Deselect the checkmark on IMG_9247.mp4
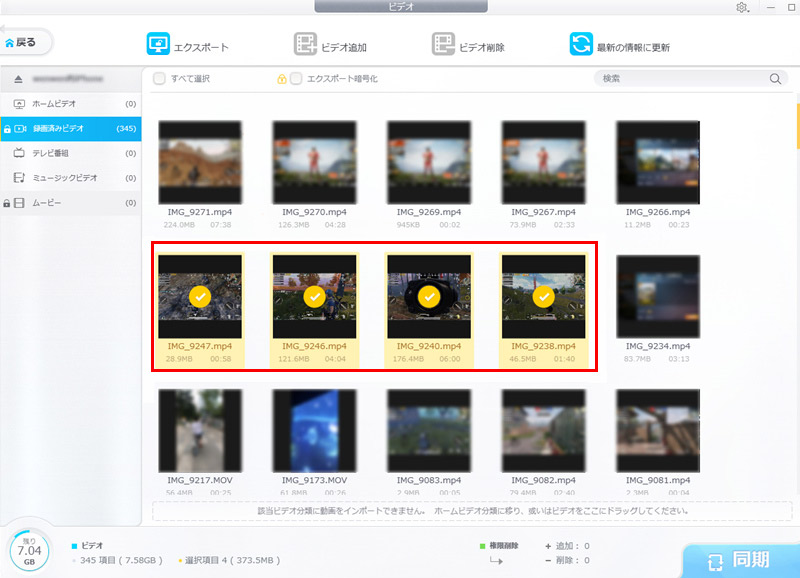 tap(200, 296)
